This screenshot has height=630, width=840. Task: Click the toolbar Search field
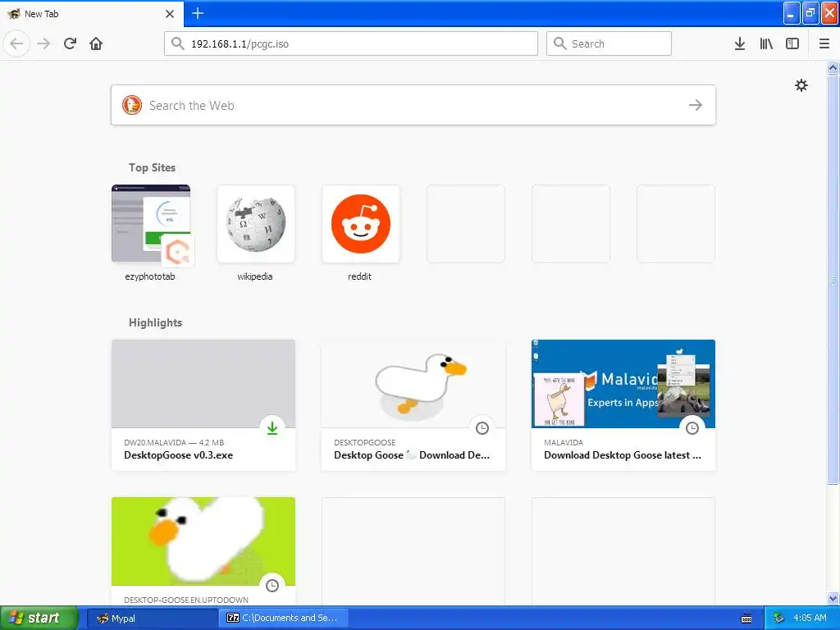609,43
